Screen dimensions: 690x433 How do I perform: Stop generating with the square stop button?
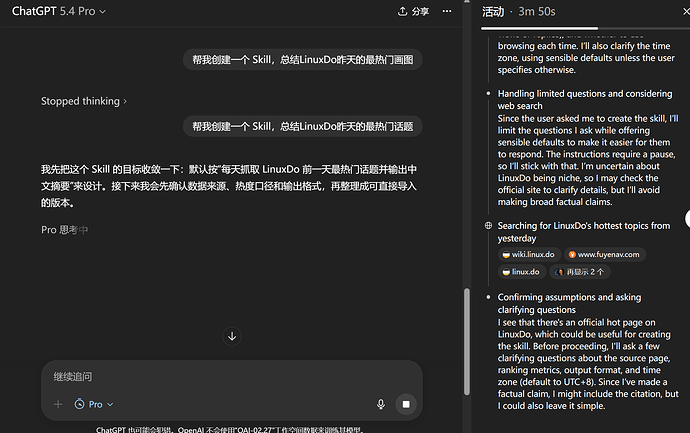(x=406, y=404)
